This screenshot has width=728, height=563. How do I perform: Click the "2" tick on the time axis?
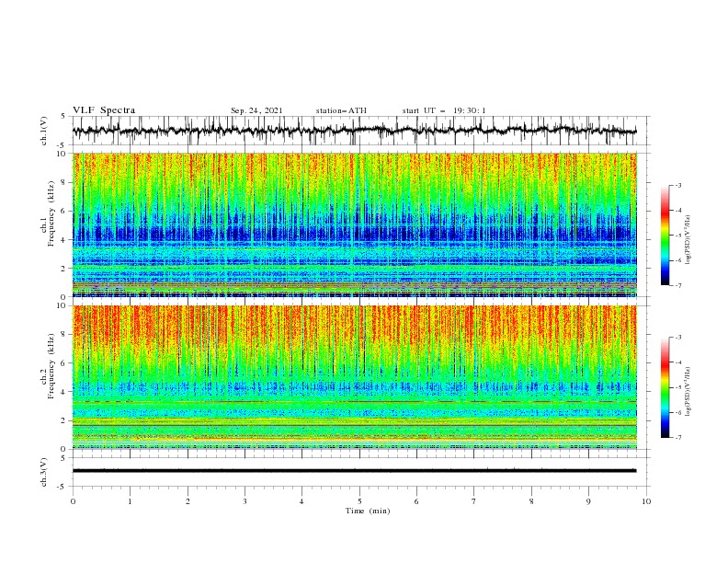coord(188,501)
